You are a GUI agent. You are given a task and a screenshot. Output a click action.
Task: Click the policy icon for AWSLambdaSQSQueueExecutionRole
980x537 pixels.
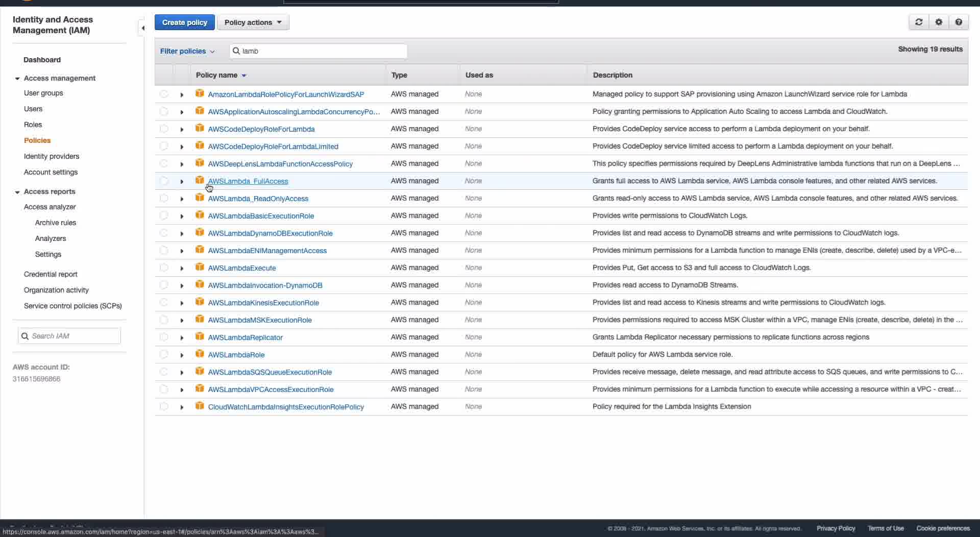(x=200, y=371)
